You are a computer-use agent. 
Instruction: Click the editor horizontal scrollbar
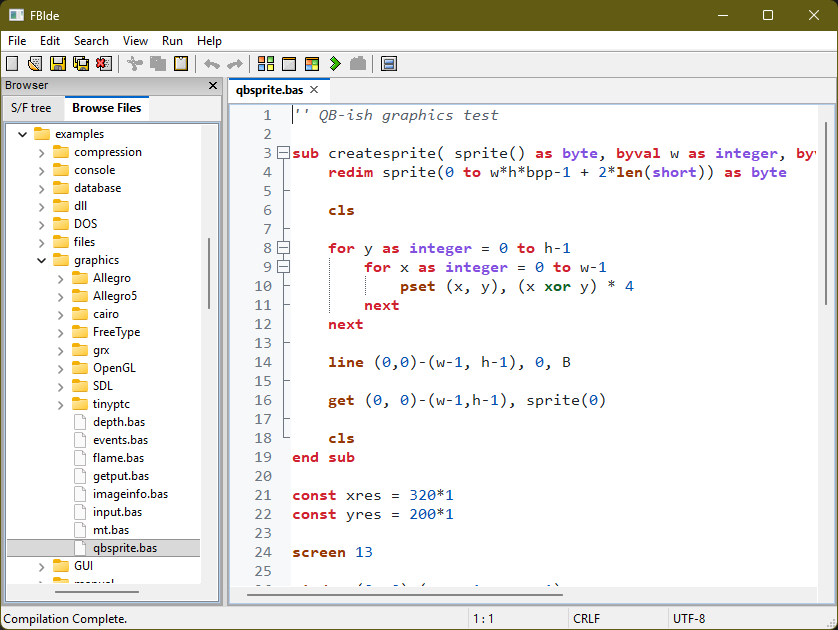(405, 595)
